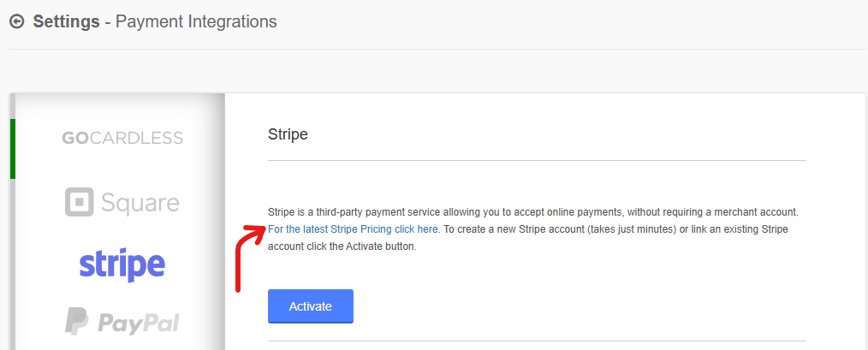Click the red hand-drawn arrow annotation

pos(250,258)
